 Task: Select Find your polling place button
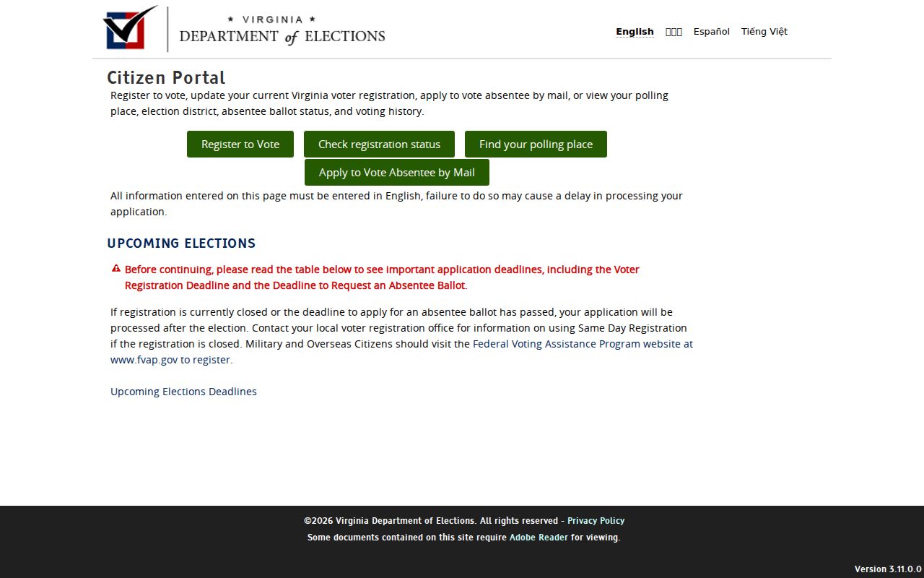(x=536, y=144)
